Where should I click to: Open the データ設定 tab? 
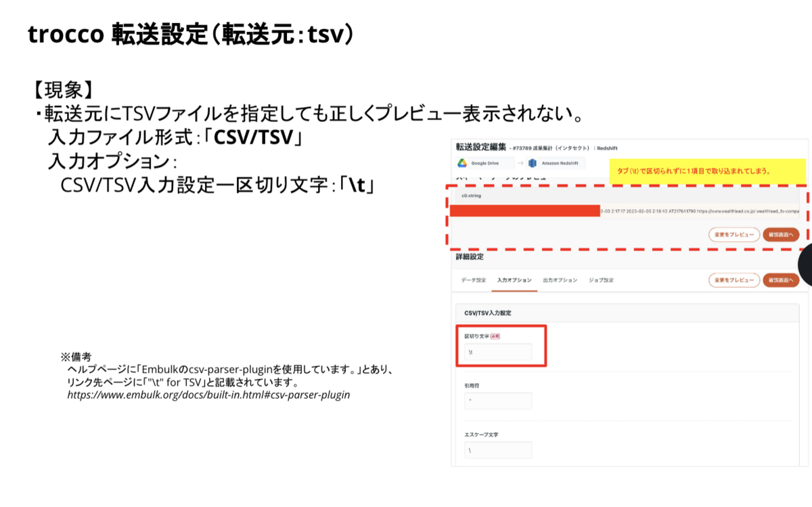tap(474, 280)
